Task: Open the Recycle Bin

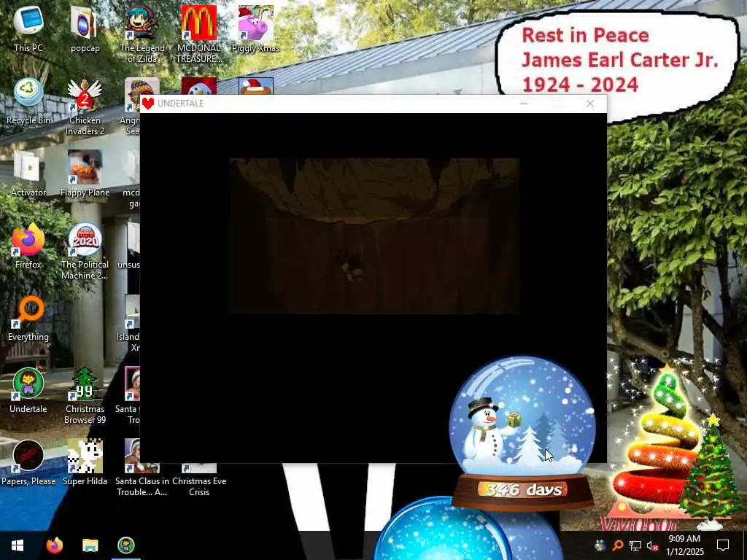Action: coord(28,101)
